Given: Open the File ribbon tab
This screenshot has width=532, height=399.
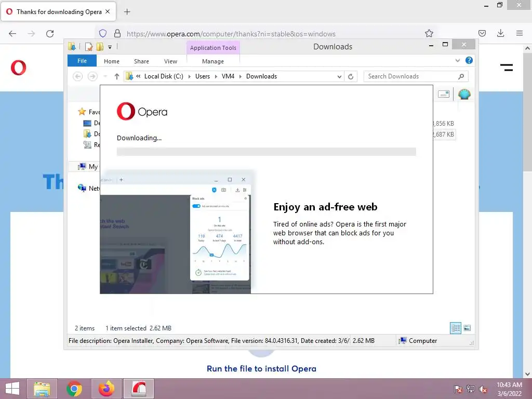Looking at the screenshot, I should coord(82,61).
